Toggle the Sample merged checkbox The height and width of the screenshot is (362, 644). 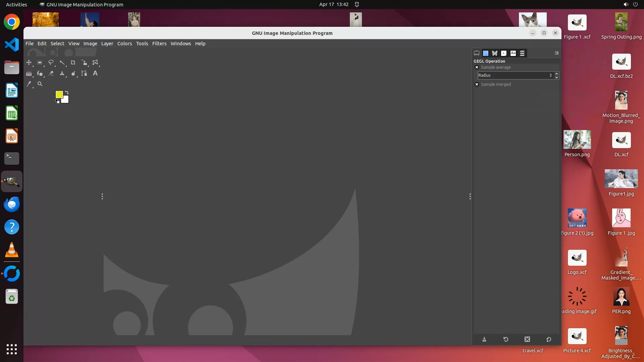tap(477, 84)
